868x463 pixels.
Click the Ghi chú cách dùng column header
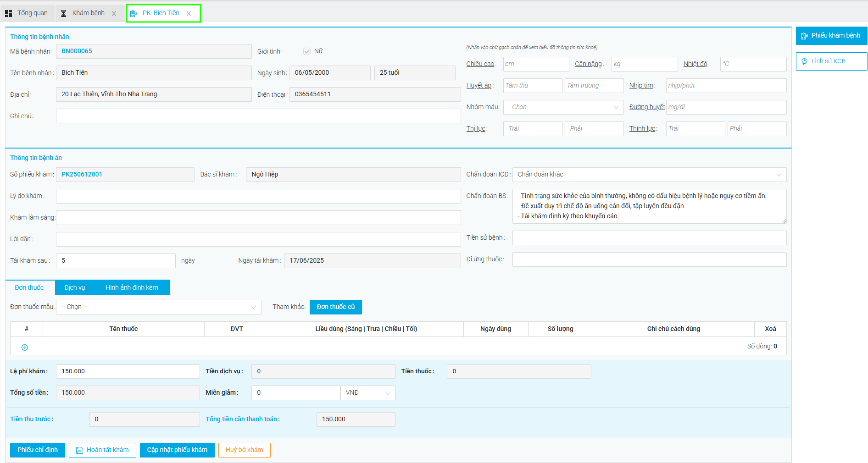click(673, 329)
